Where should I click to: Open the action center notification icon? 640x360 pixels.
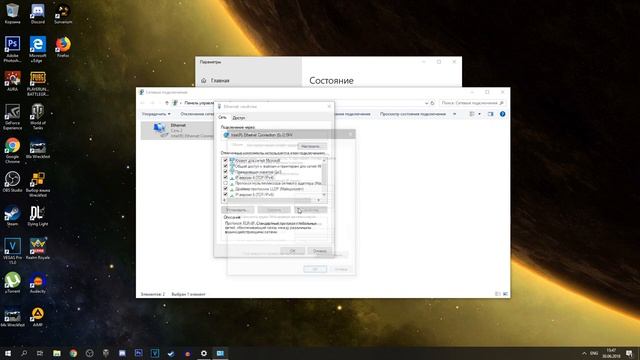pyautogui.click(x=629, y=353)
